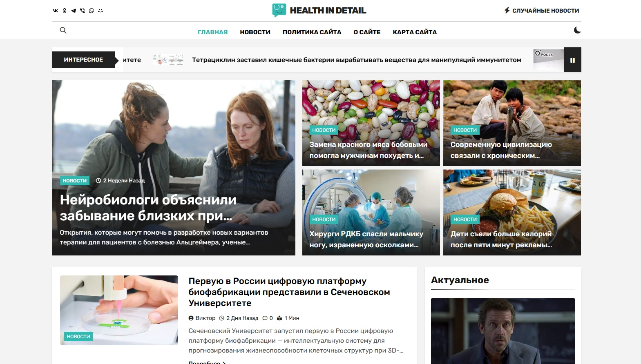Open the Telegram paper plane icon
The width and height of the screenshot is (641, 364).
coord(74,11)
